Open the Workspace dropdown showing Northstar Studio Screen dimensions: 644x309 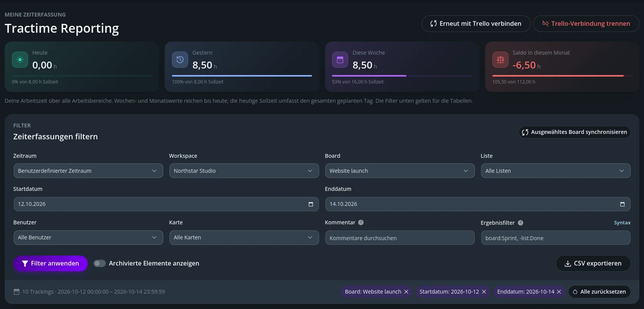[244, 171]
